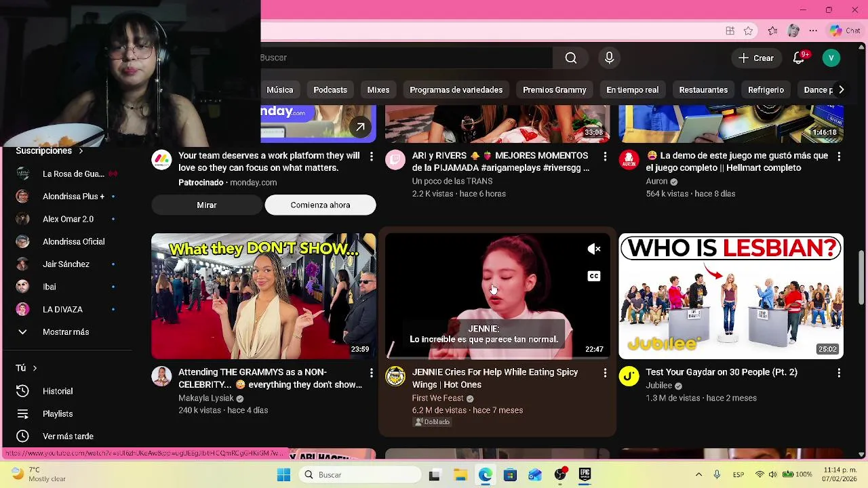Add this page to favorites star
Screen dimensions: 868x488
click(x=748, y=30)
